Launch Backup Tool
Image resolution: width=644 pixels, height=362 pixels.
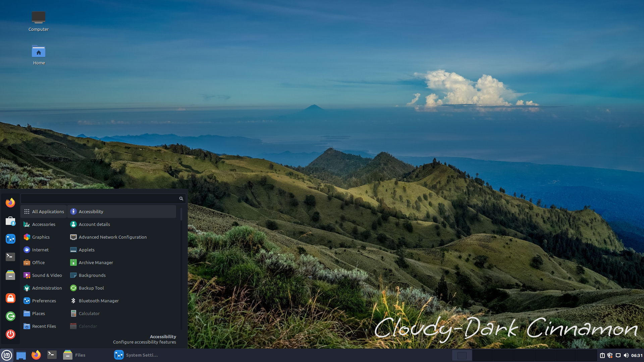pyautogui.click(x=122, y=288)
